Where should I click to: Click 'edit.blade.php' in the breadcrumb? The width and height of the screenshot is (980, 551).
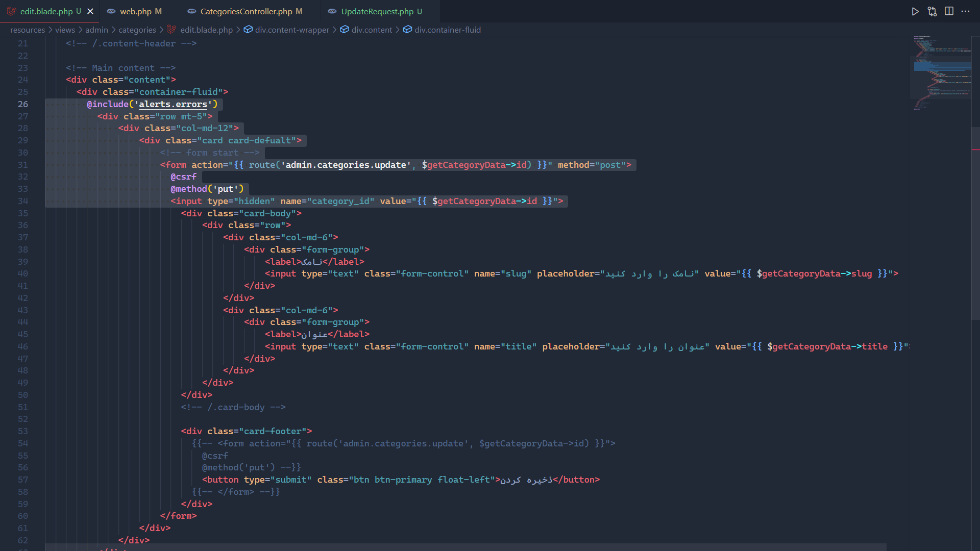(x=206, y=30)
